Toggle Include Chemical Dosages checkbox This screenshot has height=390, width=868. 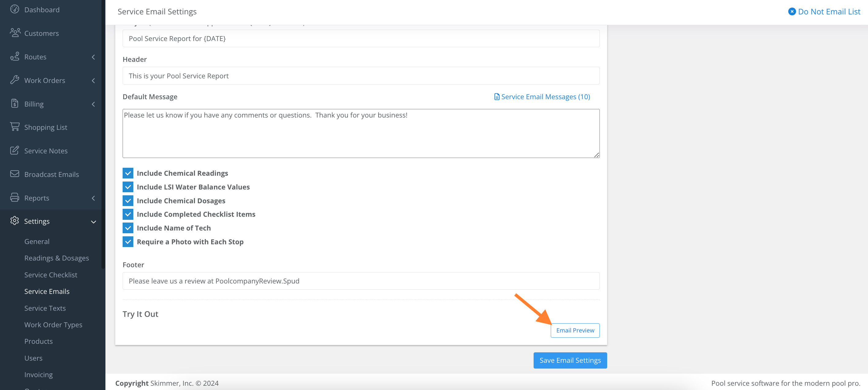click(128, 201)
